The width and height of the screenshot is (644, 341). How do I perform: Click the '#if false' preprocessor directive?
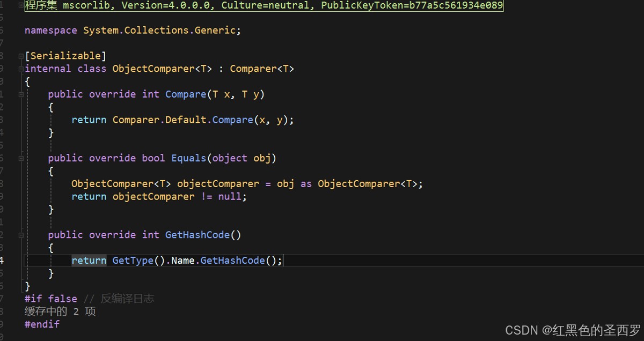(51, 299)
